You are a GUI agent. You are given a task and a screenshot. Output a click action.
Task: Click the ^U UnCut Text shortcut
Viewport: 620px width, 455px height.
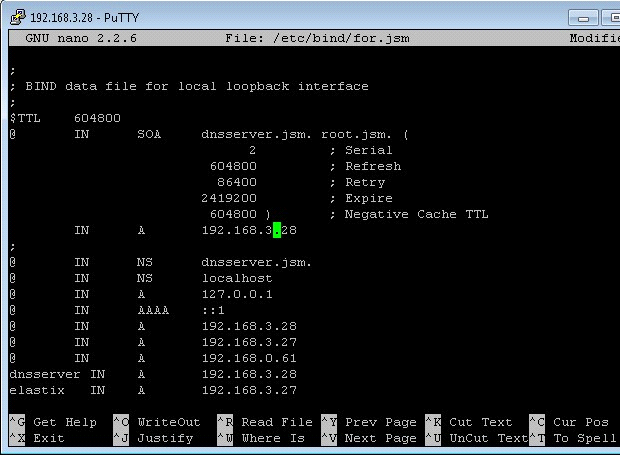[x=477, y=438]
